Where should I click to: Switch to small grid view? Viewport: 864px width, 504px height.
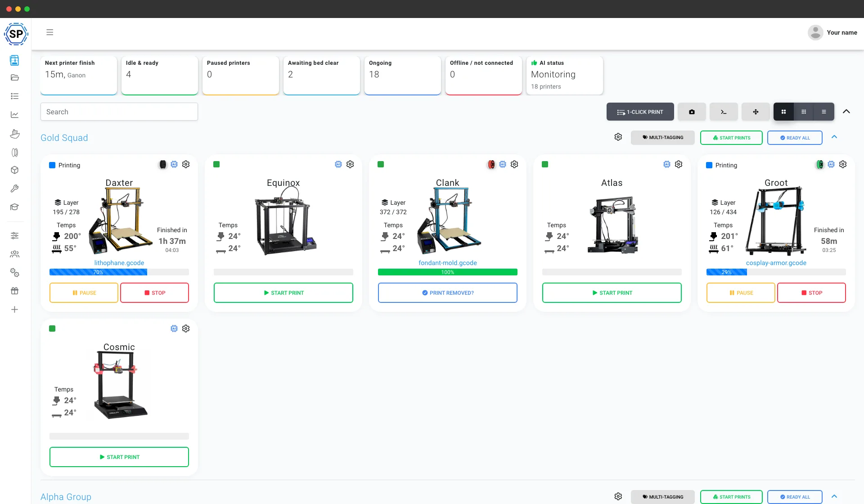(x=804, y=112)
